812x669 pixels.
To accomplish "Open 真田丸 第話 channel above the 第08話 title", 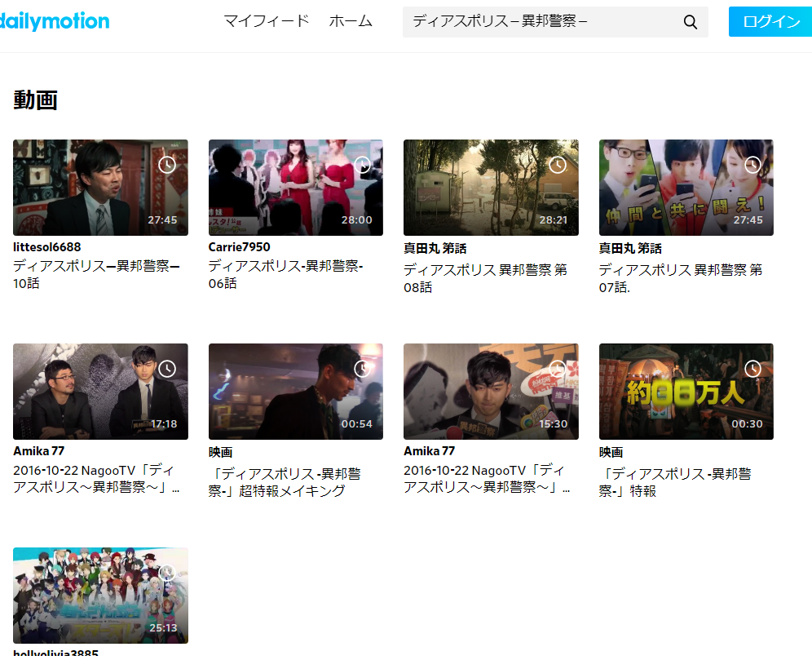I will pyautogui.click(x=435, y=249).
